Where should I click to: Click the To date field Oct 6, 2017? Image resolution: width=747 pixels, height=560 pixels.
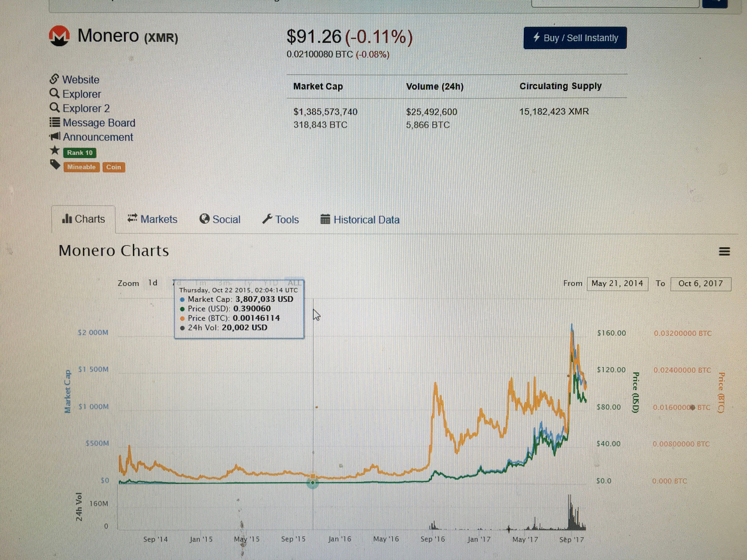[x=701, y=284]
